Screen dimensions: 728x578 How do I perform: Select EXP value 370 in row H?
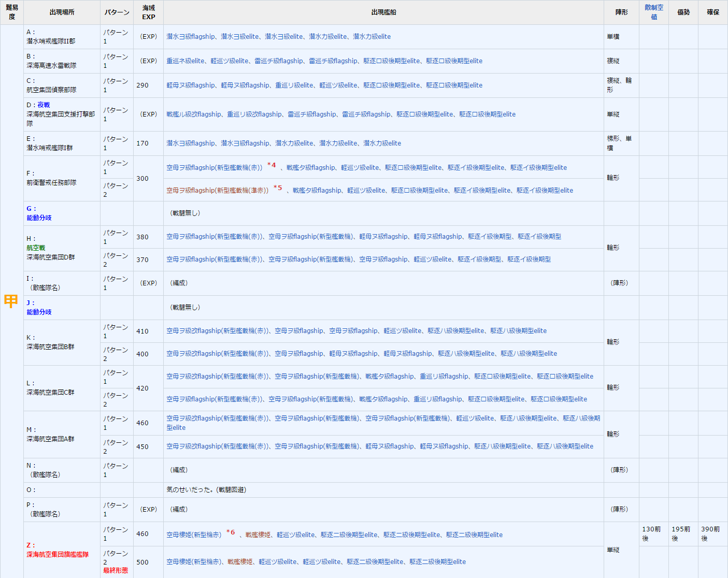tap(142, 260)
